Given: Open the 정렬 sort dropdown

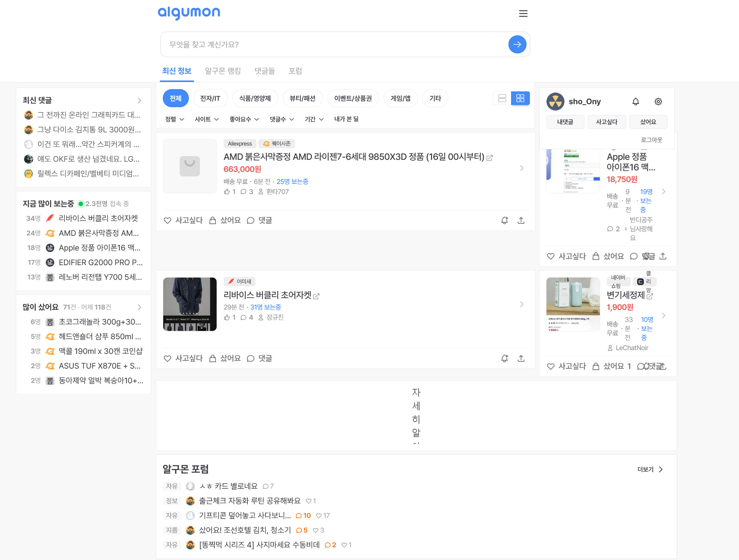Looking at the screenshot, I should click(x=175, y=119).
